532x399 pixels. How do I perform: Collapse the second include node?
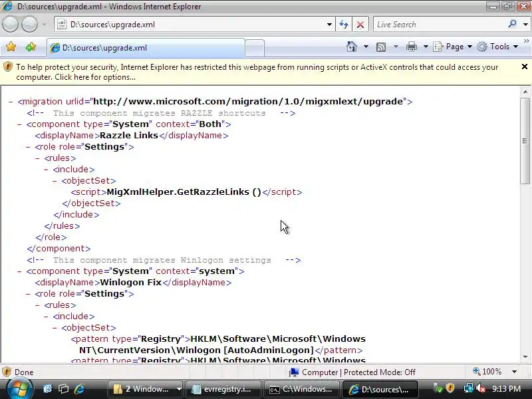coord(46,317)
